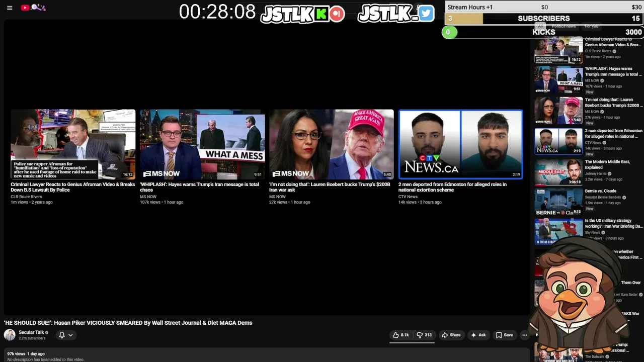Screen dimensions: 644x362
Task: Click the green Kick logo icon in overlay
Action: tap(321, 14)
